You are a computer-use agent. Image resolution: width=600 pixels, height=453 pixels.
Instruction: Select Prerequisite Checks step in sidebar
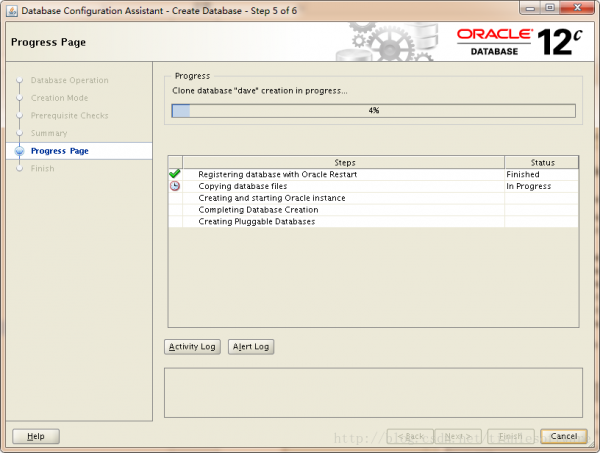coord(70,116)
